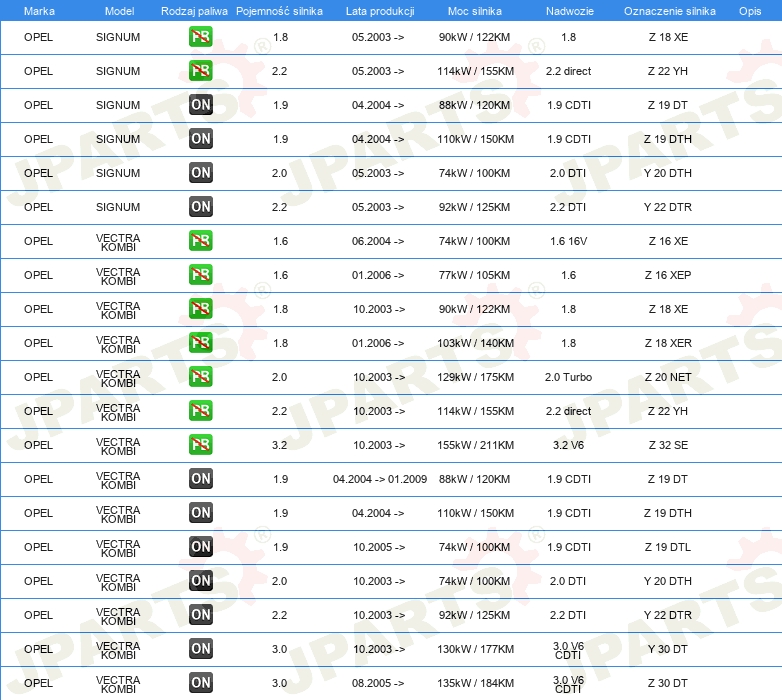Click ON diesel icon in Vectra Kombi Y 30 DT row
This screenshot has height=700, width=782.
[x=200, y=649]
